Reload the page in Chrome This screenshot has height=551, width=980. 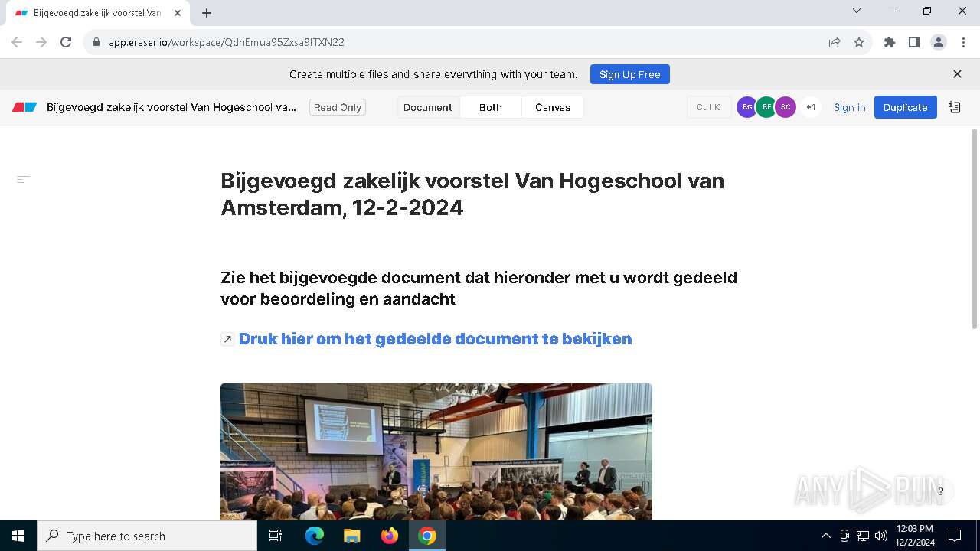point(66,42)
